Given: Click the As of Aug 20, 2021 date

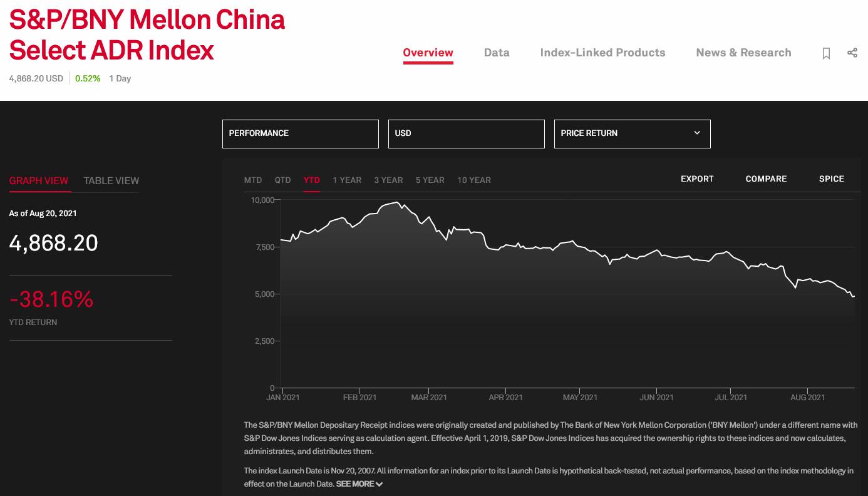Looking at the screenshot, I should pyautogui.click(x=43, y=213).
